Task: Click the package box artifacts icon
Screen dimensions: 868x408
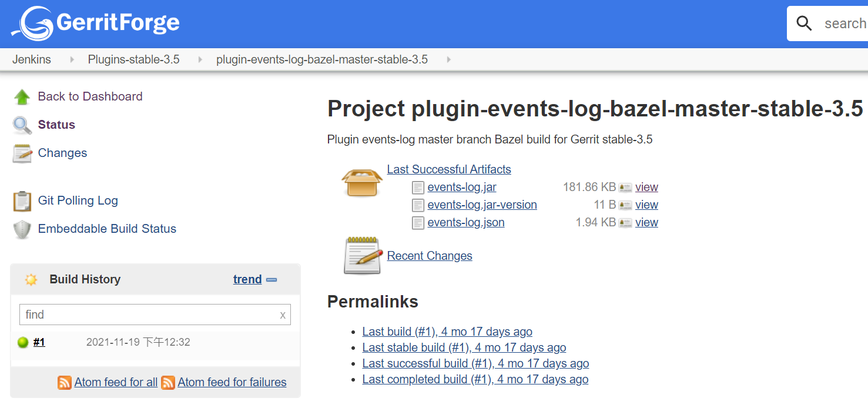Action: 363,182
